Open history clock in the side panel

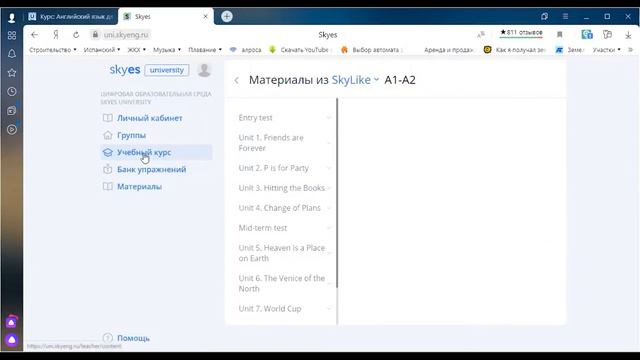pos(12,91)
